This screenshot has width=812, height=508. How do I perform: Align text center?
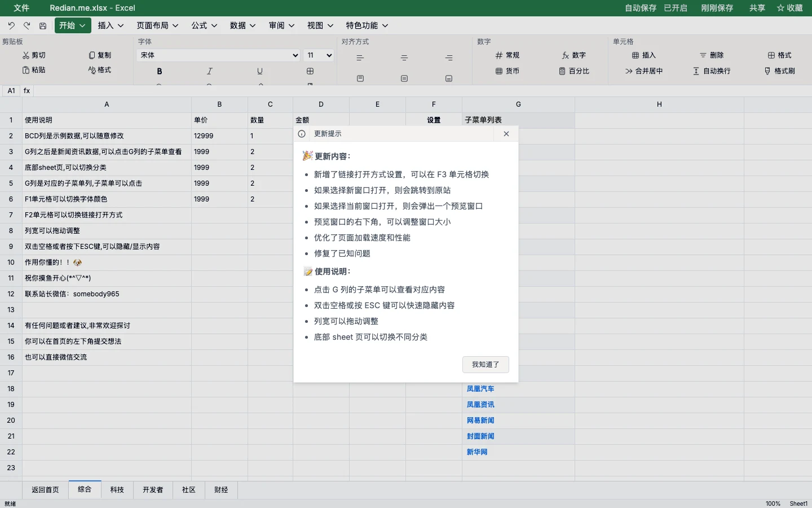pos(404,58)
